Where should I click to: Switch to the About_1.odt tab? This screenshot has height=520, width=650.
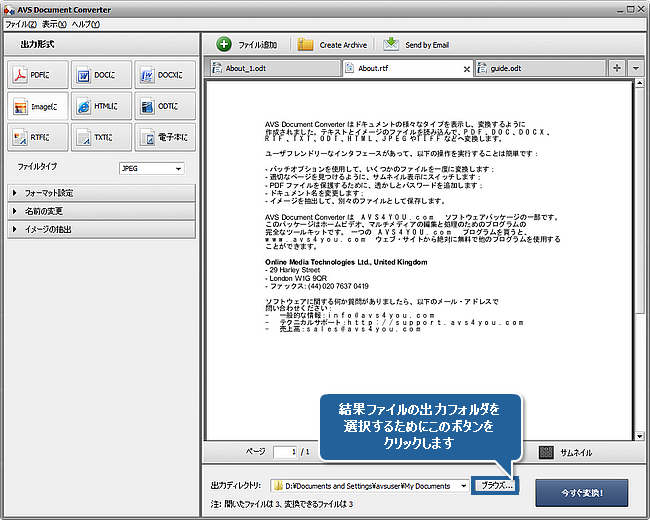point(274,68)
